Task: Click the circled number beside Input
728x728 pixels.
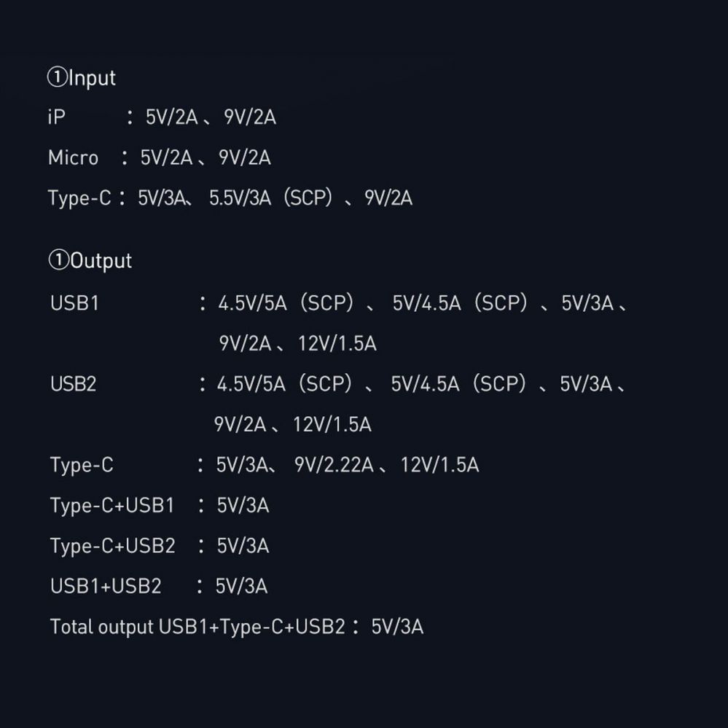Action: (57, 78)
